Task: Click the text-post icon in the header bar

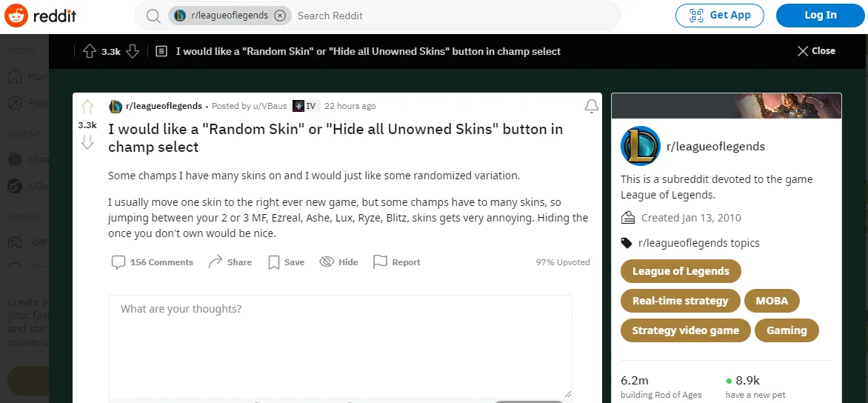Action: tap(161, 51)
